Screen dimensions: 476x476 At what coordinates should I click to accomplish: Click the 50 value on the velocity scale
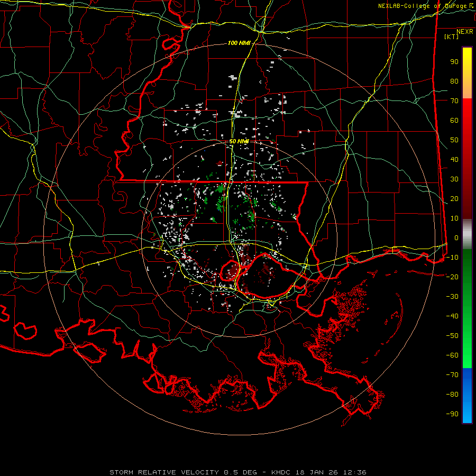(454, 140)
